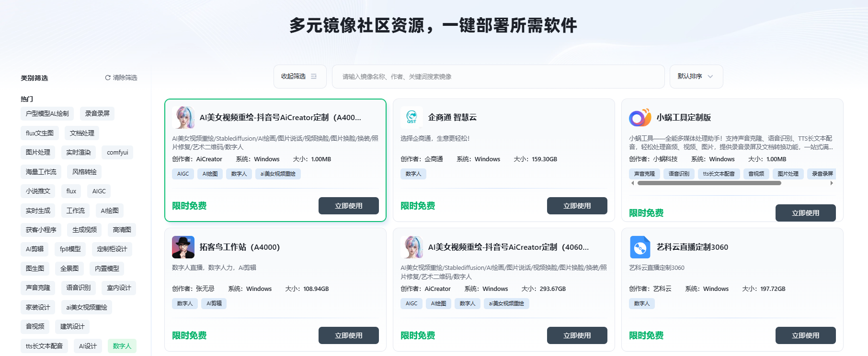The height and width of the screenshot is (356, 868).
Task: Click the AI美女视频重绘 4060 avatar icon
Action: [411, 247]
